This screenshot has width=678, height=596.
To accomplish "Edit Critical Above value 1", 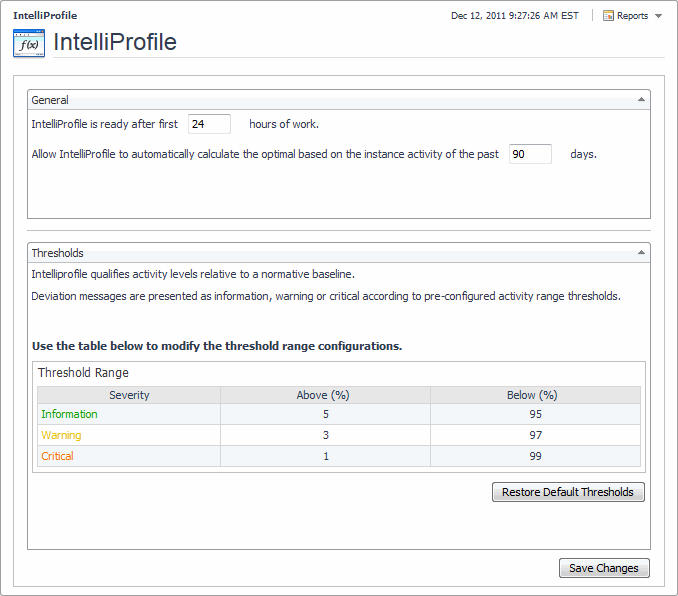I will pos(325,456).
